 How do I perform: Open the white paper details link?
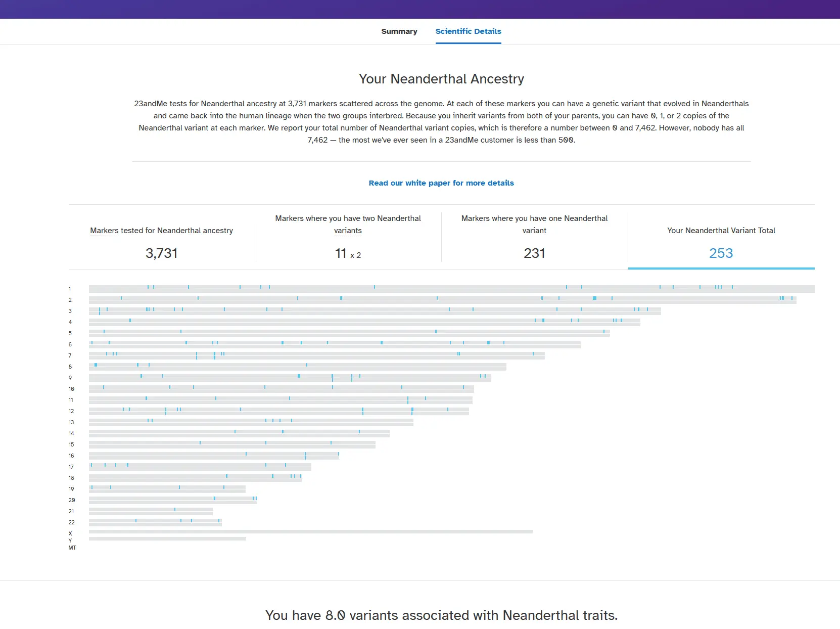point(441,183)
